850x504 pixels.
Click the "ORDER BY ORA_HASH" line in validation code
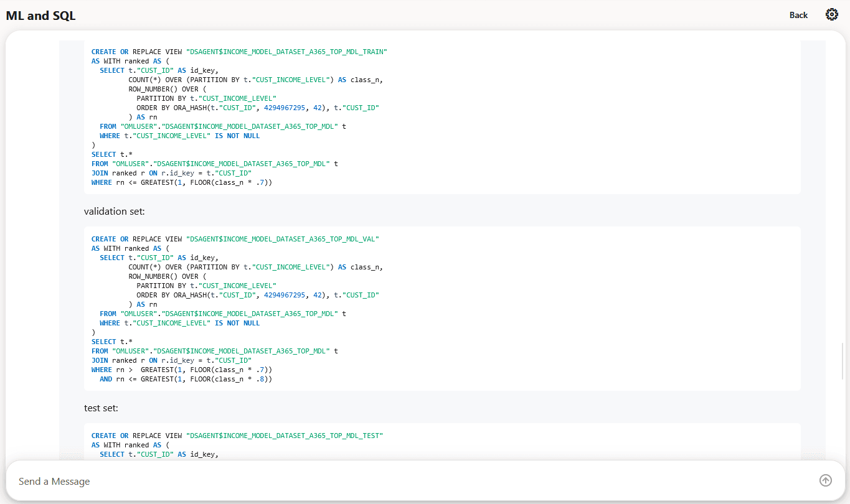[x=258, y=295]
